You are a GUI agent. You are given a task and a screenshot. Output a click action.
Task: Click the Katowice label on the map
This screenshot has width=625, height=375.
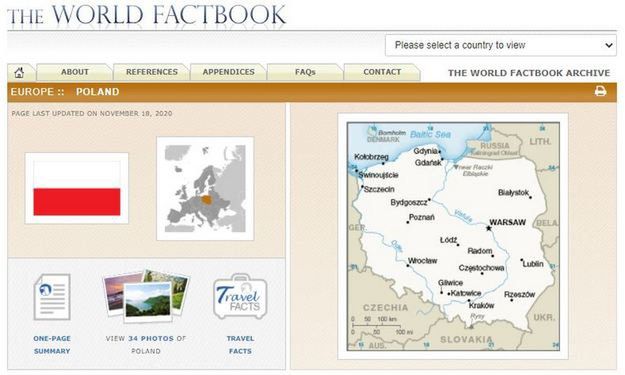pos(466,293)
